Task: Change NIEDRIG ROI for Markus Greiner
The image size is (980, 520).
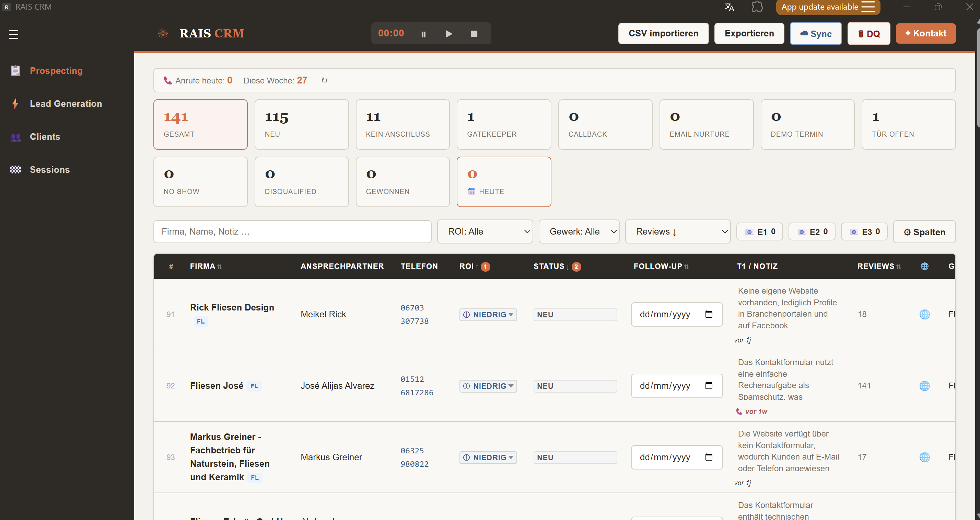Action: click(488, 457)
